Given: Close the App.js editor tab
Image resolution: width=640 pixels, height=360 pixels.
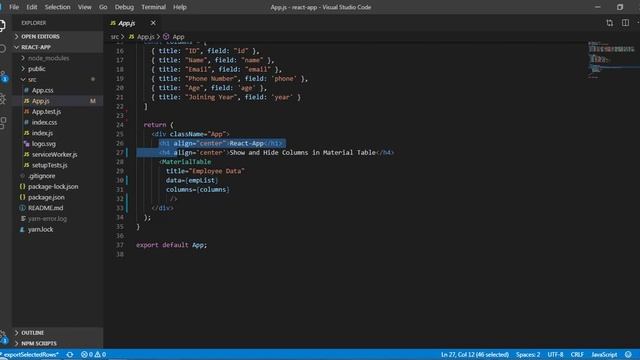Looking at the screenshot, I should (x=153, y=23).
